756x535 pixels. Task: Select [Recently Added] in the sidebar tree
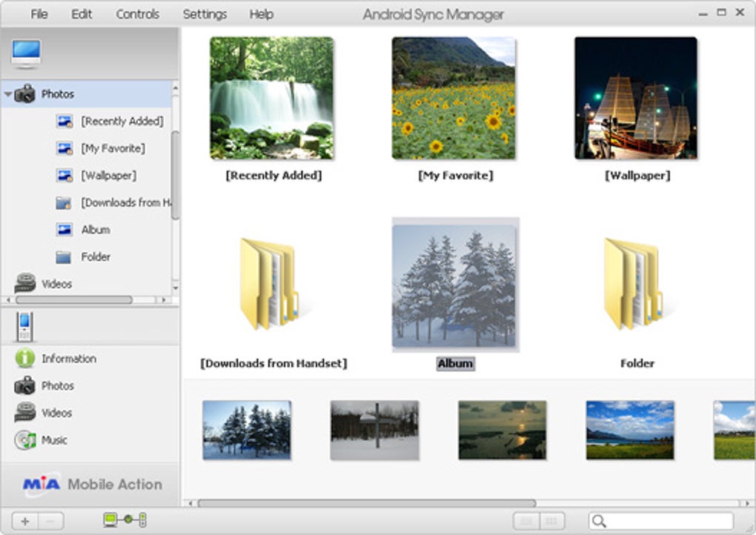(122, 121)
